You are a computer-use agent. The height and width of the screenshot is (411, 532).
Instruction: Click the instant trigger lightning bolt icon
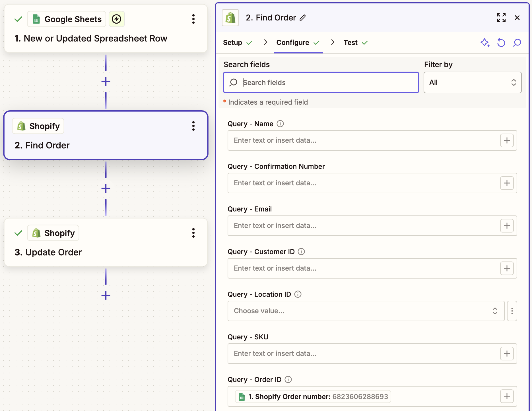(117, 19)
